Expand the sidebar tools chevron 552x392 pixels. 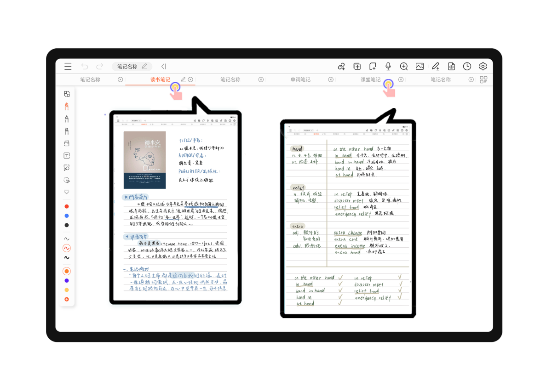pyautogui.click(x=67, y=192)
